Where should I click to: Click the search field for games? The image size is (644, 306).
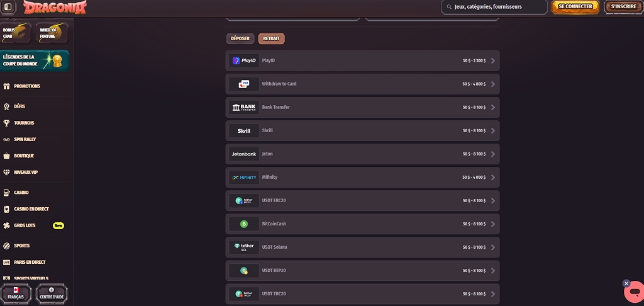494,6
